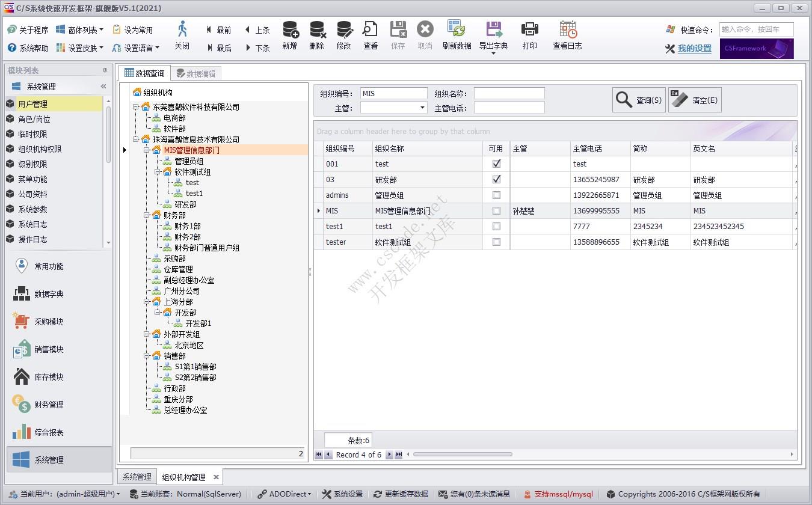Uncheck the 可用 checkbox on row 001
812x505 pixels.
tap(496, 164)
